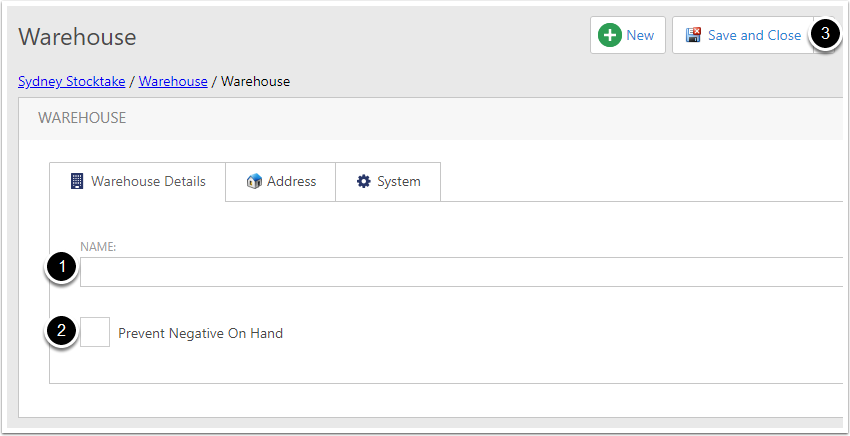The width and height of the screenshot is (850, 436).
Task: Open the Sydney Stocktake breadcrumb link
Action: point(72,81)
